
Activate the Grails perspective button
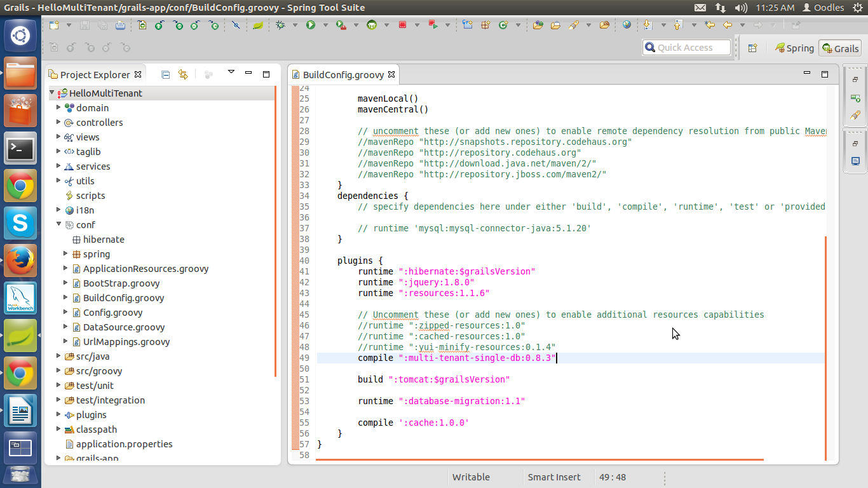(840, 48)
